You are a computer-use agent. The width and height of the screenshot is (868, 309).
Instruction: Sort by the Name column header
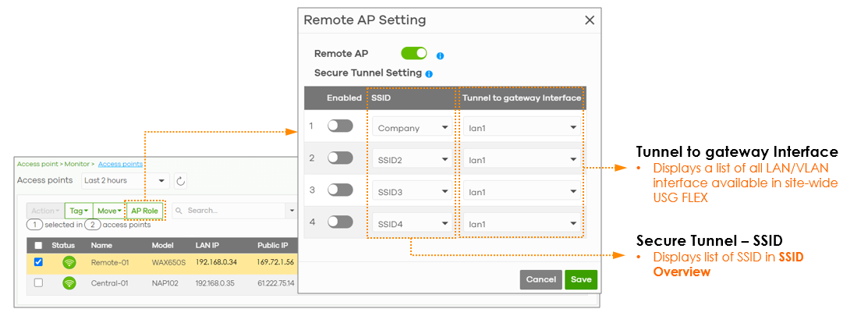(102, 245)
